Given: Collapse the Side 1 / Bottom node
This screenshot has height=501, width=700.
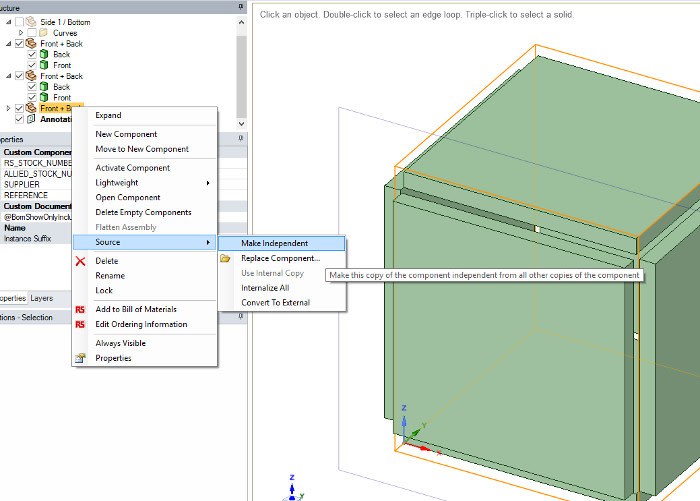Looking at the screenshot, I should click(8, 22).
